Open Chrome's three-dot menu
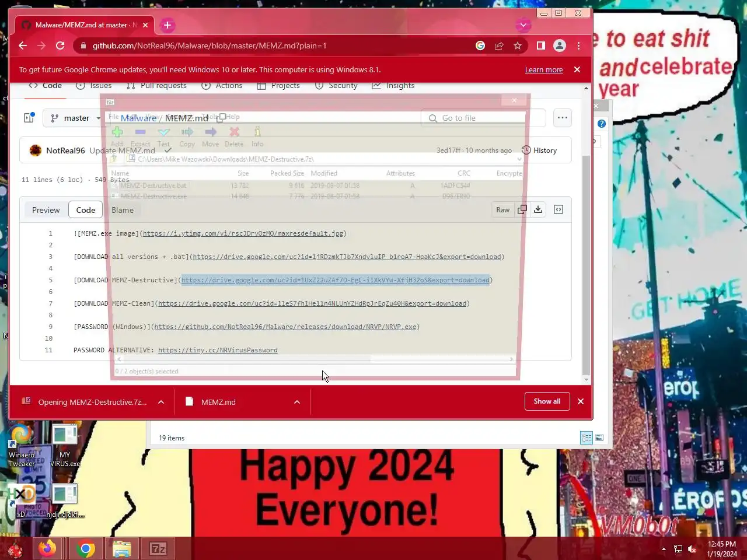 click(x=578, y=45)
